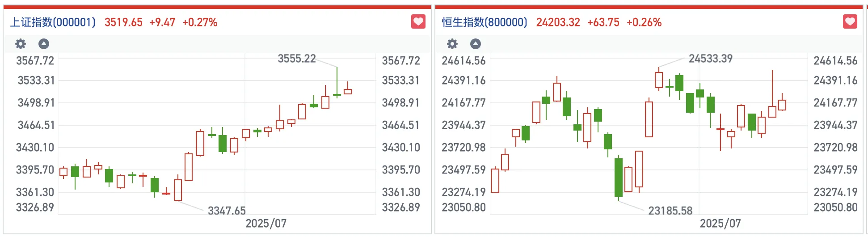Select the 3347.65 low-point label
The image size is (868, 237).
pos(227,211)
